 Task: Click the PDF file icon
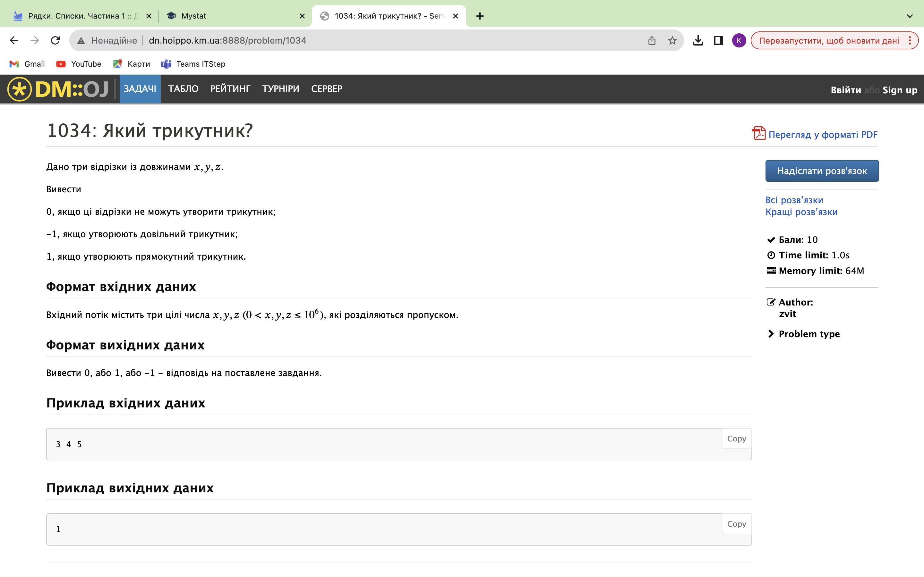pyautogui.click(x=759, y=134)
